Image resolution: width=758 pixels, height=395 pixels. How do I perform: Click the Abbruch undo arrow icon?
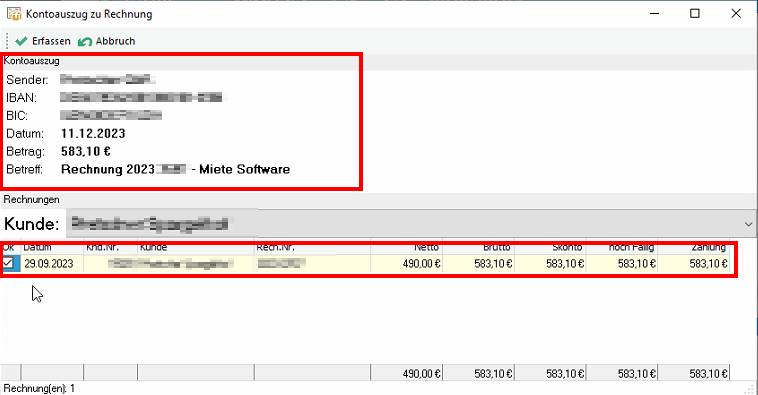(85, 42)
